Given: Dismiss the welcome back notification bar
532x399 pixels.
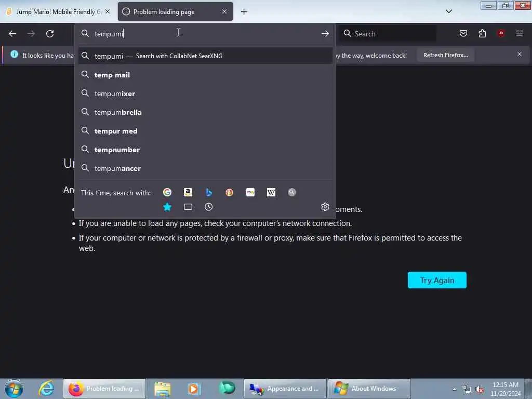Looking at the screenshot, I should click(520, 54).
